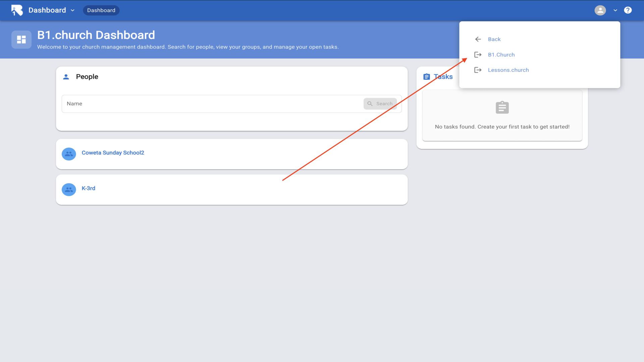Click the user avatar icon

click(x=600, y=10)
